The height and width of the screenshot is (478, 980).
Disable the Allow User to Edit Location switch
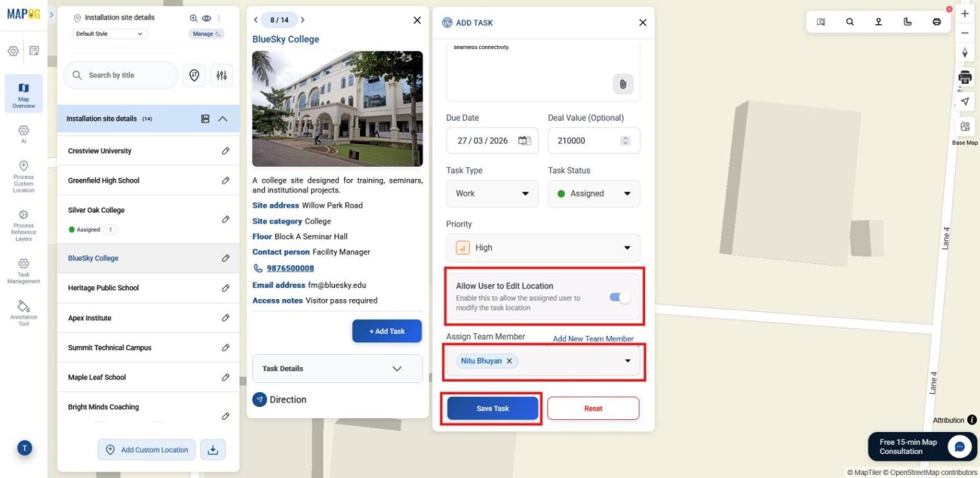[x=618, y=296]
